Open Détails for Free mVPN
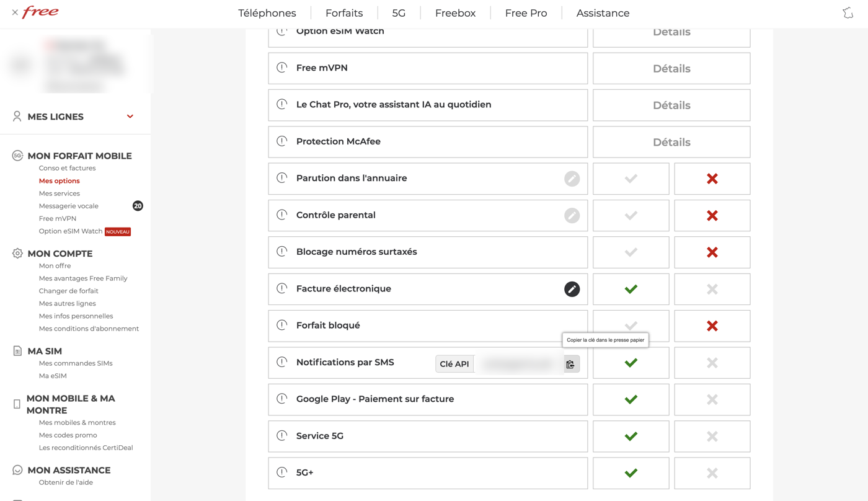 click(671, 68)
